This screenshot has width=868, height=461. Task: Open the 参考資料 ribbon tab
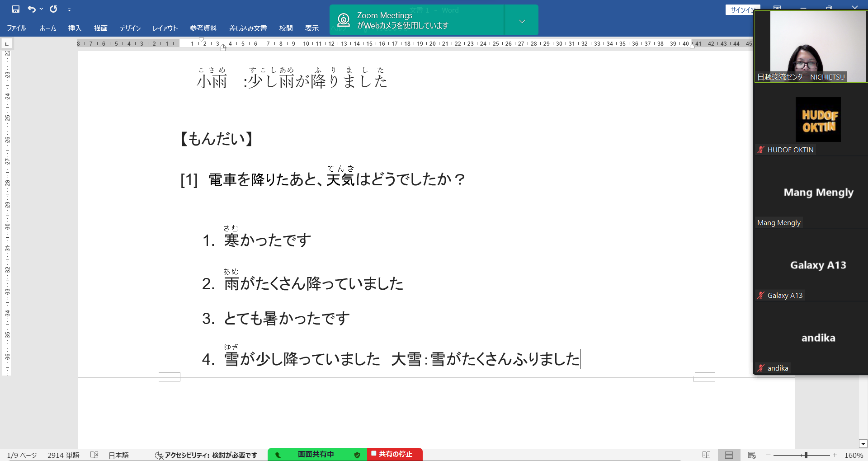coord(203,28)
